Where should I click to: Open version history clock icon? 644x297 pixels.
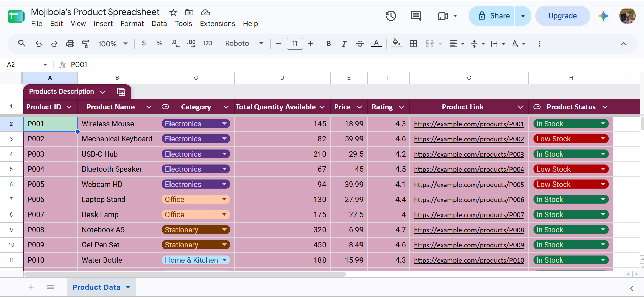pyautogui.click(x=391, y=16)
